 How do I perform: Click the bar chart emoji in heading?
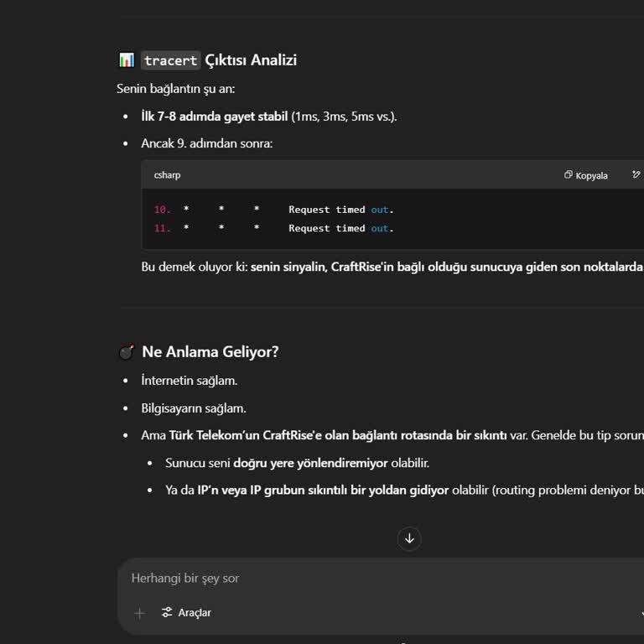[x=127, y=60]
